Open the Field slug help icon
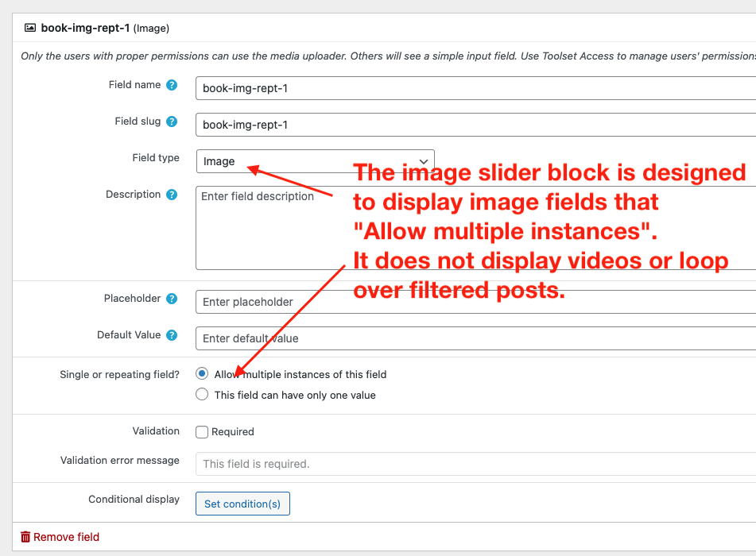The width and height of the screenshot is (756, 556). [x=172, y=122]
